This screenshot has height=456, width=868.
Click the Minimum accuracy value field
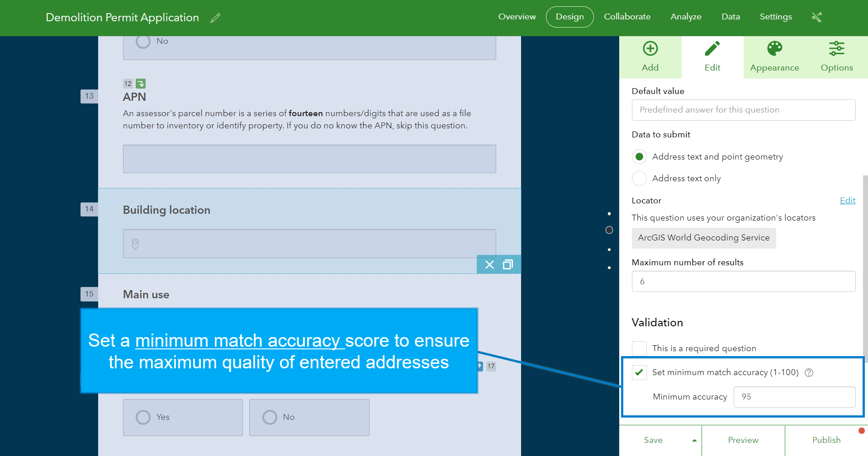coord(794,397)
